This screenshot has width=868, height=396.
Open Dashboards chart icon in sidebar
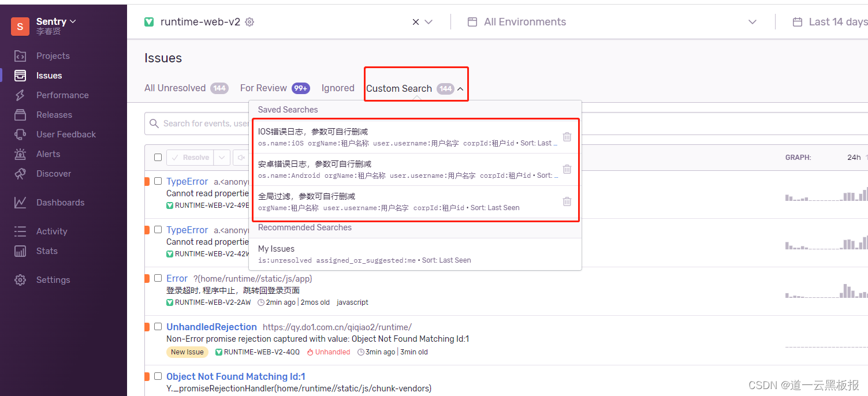(x=20, y=203)
